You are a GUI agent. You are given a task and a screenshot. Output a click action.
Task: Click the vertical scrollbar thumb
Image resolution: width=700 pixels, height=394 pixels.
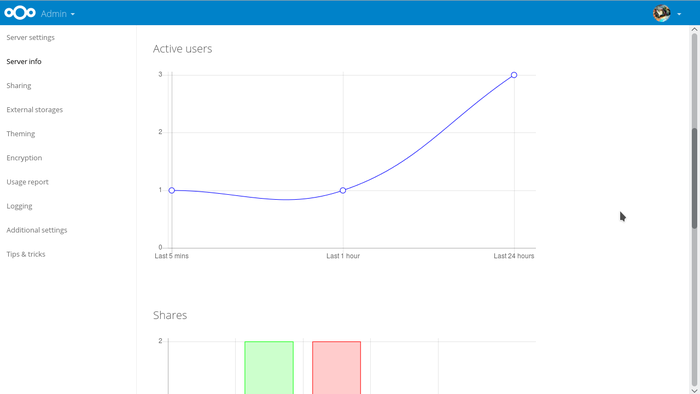[695, 178]
